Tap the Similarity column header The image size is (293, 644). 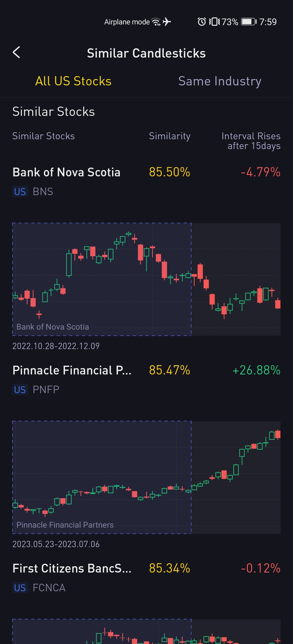pos(170,136)
